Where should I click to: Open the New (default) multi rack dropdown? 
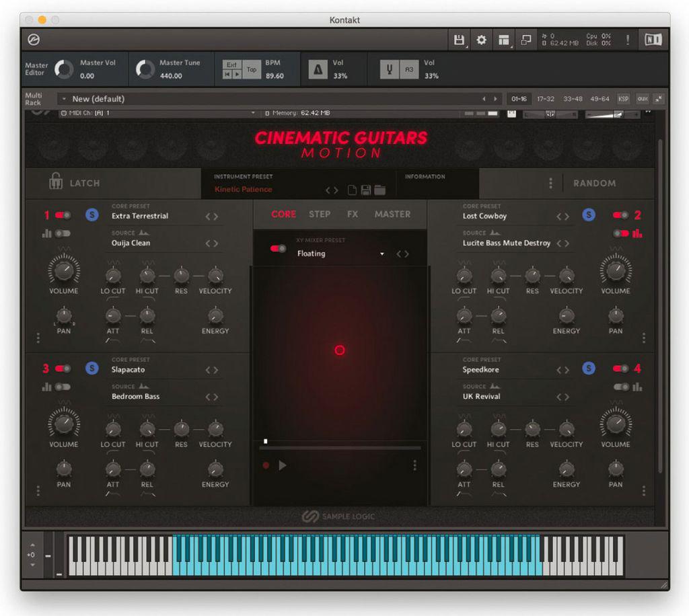pos(64,99)
